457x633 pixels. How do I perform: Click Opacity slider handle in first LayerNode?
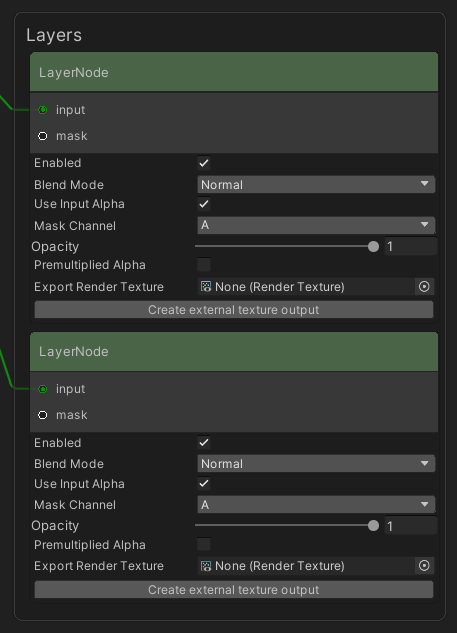pyautogui.click(x=373, y=246)
